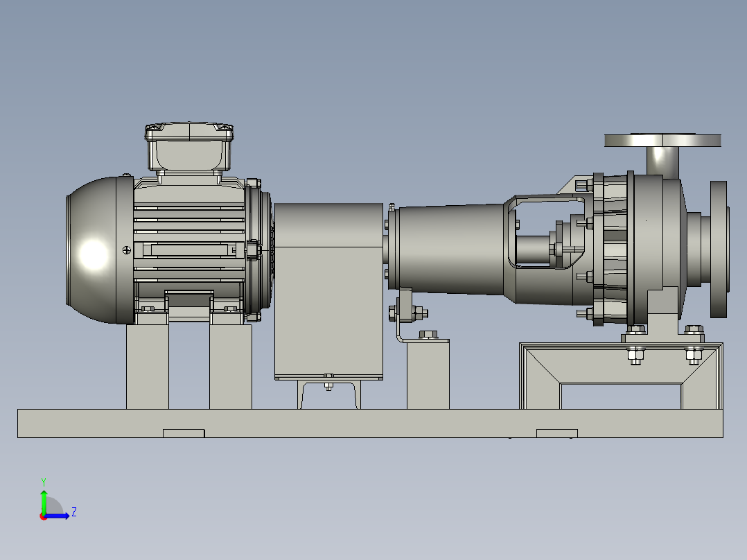Select the conical bearing housing of the pump
The height and width of the screenshot is (560, 747).
(450, 248)
